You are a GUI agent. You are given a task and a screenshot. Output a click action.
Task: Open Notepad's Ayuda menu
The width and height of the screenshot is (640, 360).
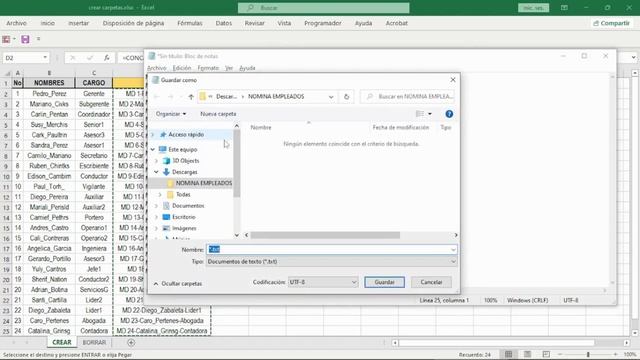(247, 68)
